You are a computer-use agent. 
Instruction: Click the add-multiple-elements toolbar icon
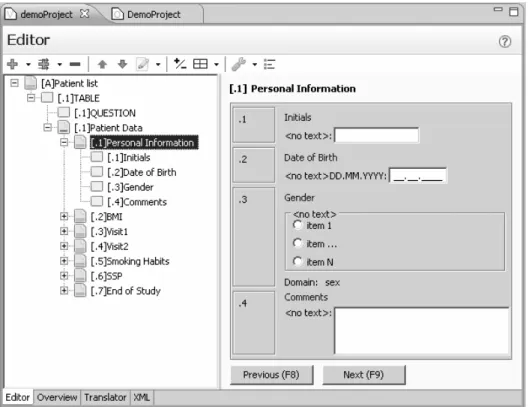44,64
